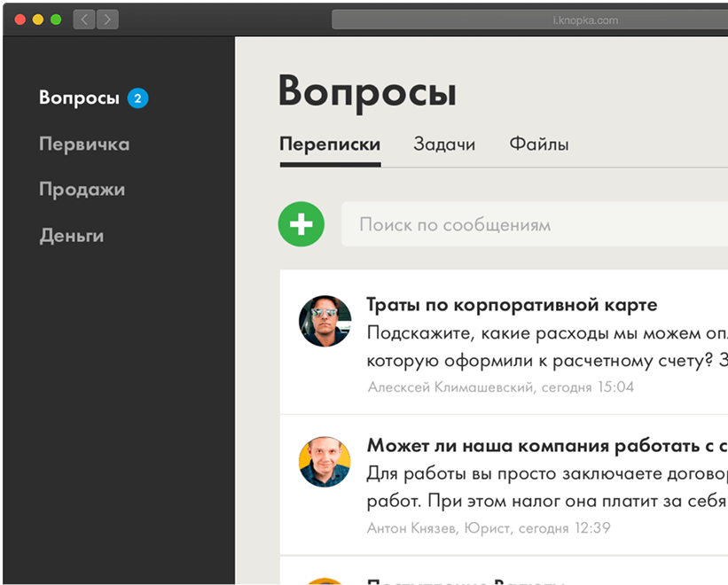The image size is (728, 585).
Task: Open Вопросы in the sidebar
Action: point(80,97)
